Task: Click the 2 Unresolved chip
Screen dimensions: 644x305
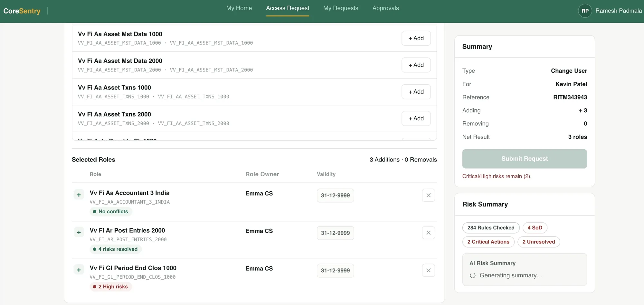Action: 539,242
